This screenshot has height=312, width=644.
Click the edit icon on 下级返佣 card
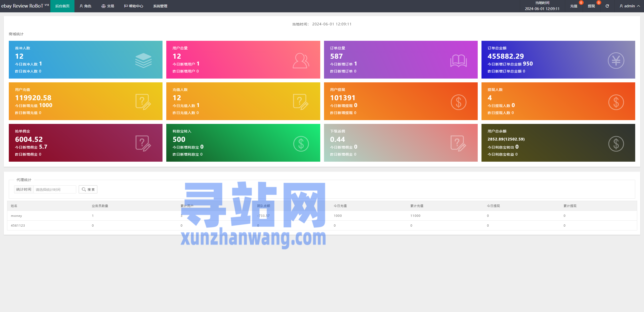pos(458,143)
